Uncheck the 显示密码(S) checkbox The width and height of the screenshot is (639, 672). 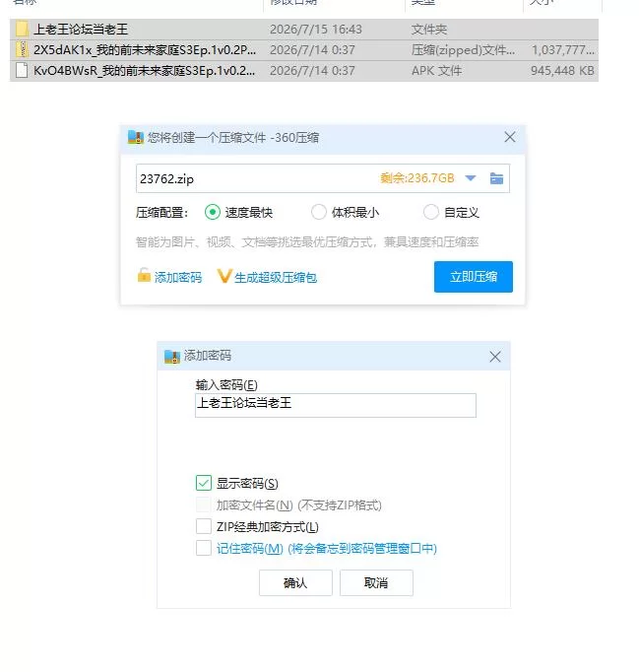(x=204, y=483)
